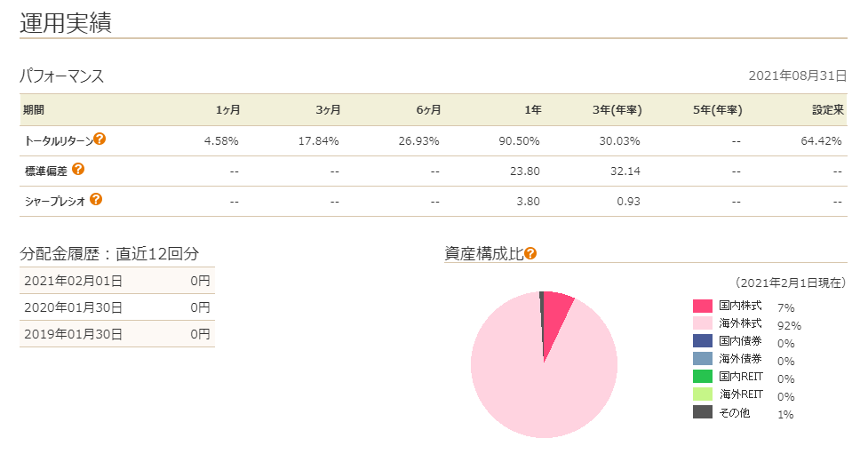
Task: Click the 64.42% 設定来 return value
Action: coord(822,140)
